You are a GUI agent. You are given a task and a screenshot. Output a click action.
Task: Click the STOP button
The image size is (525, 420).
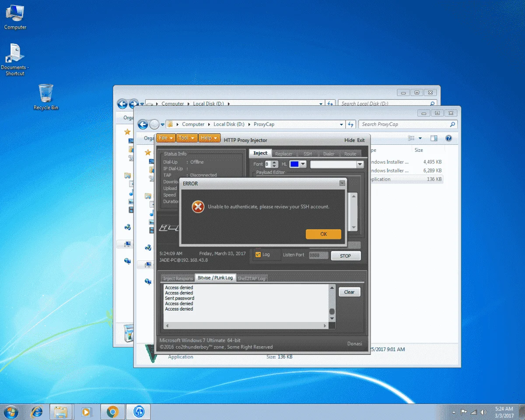[346, 255]
